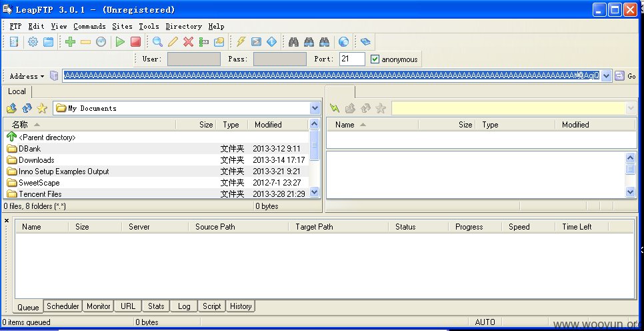Click the pencil edit icon
The width and height of the screenshot is (644, 331).
tap(173, 41)
